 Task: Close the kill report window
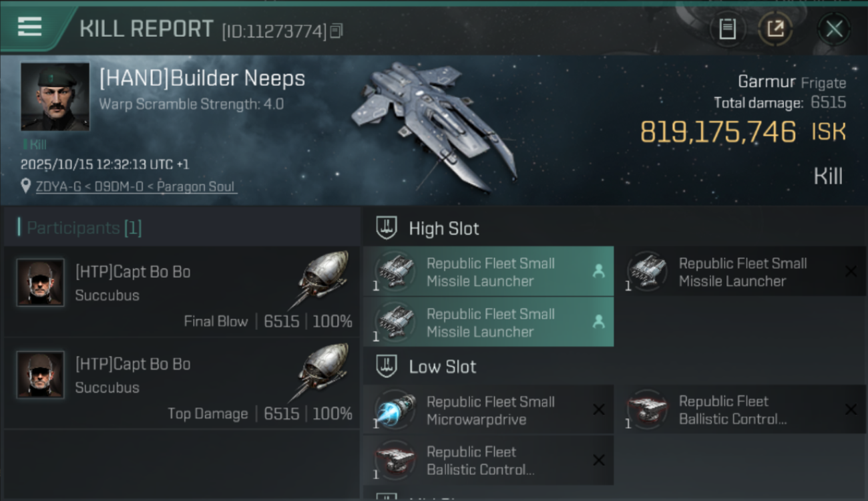(834, 29)
